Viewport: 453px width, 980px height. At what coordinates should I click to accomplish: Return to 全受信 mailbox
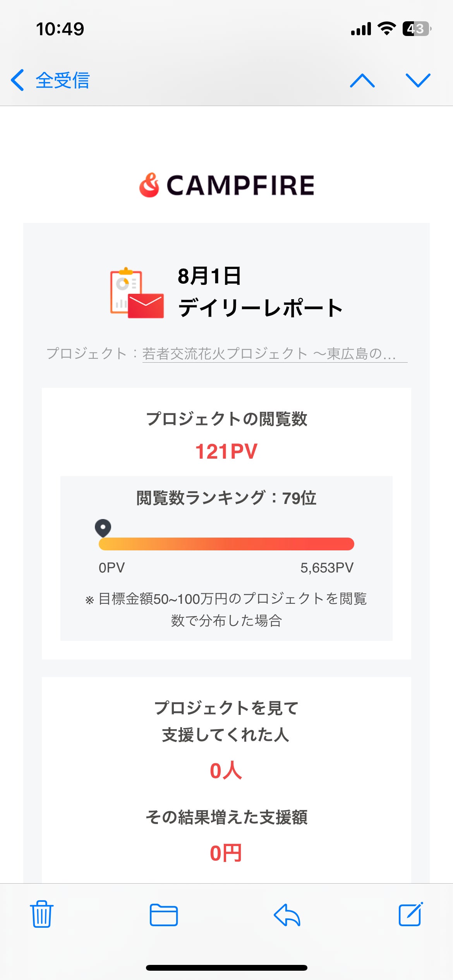[63, 81]
